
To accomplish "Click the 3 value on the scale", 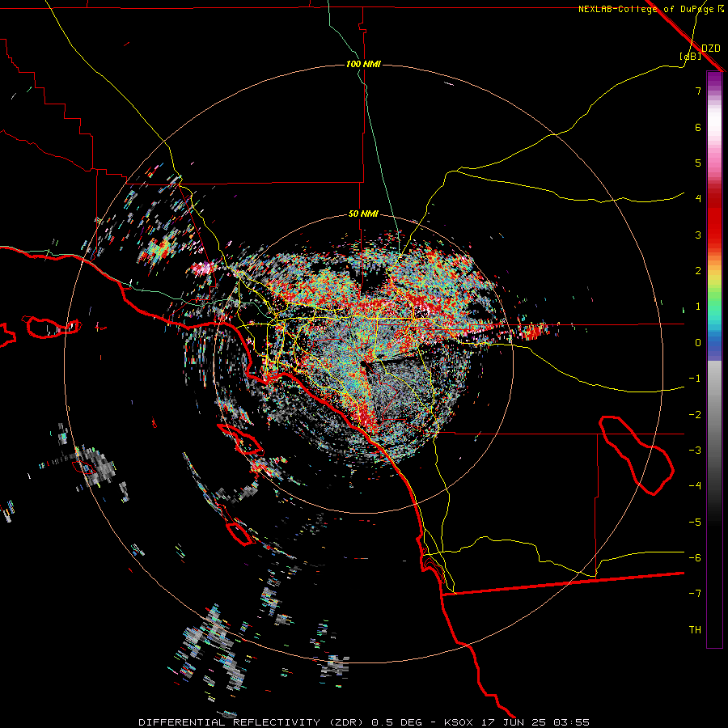I will [698, 235].
